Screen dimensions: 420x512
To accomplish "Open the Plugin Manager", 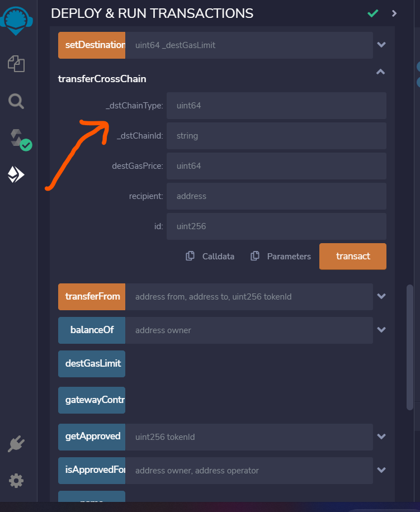I will (x=16, y=443).
